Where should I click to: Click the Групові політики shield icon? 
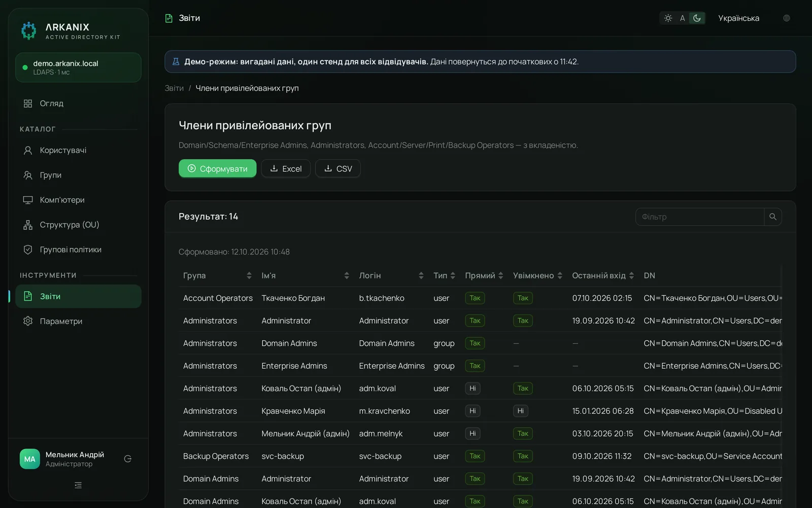28,250
